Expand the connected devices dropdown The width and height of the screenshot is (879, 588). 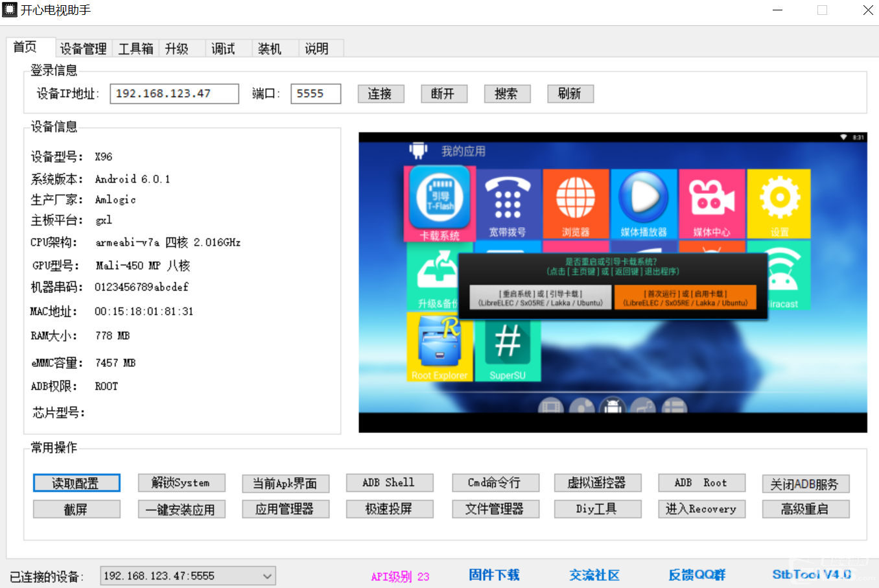(x=266, y=576)
